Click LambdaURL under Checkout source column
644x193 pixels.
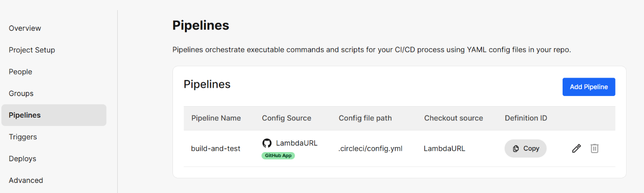point(444,148)
